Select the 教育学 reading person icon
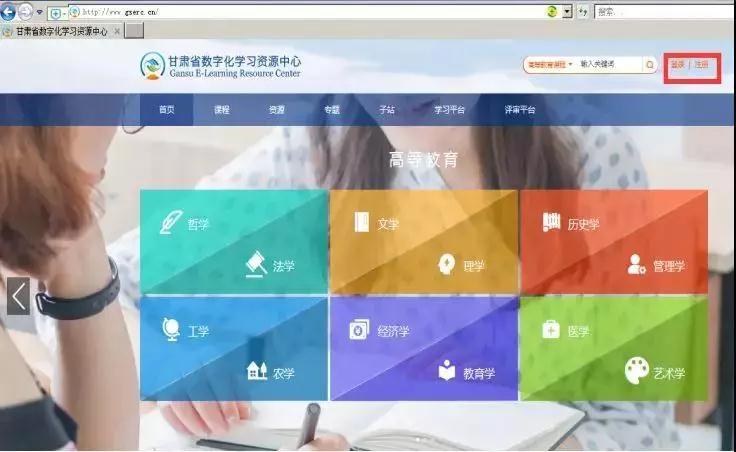 (x=446, y=371)
